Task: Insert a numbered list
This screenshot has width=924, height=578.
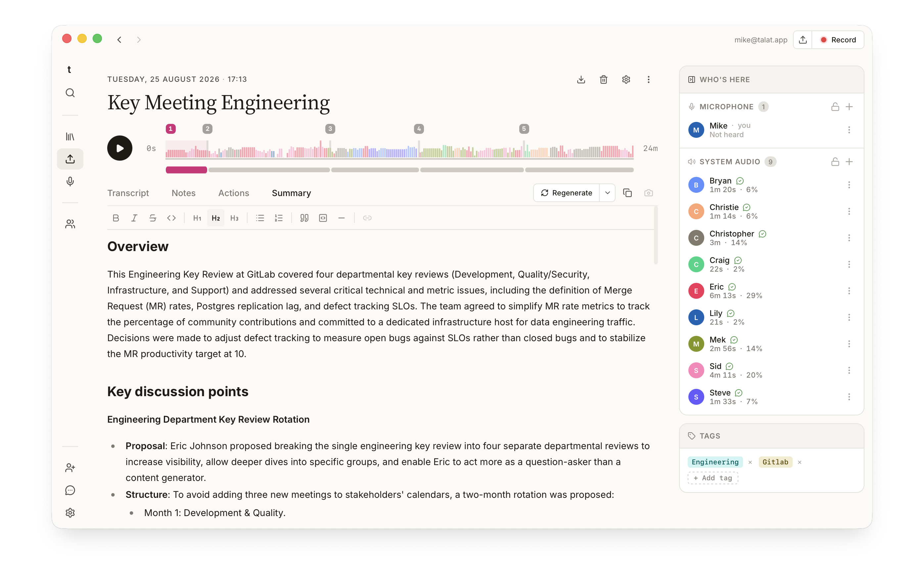Action: 279,218
